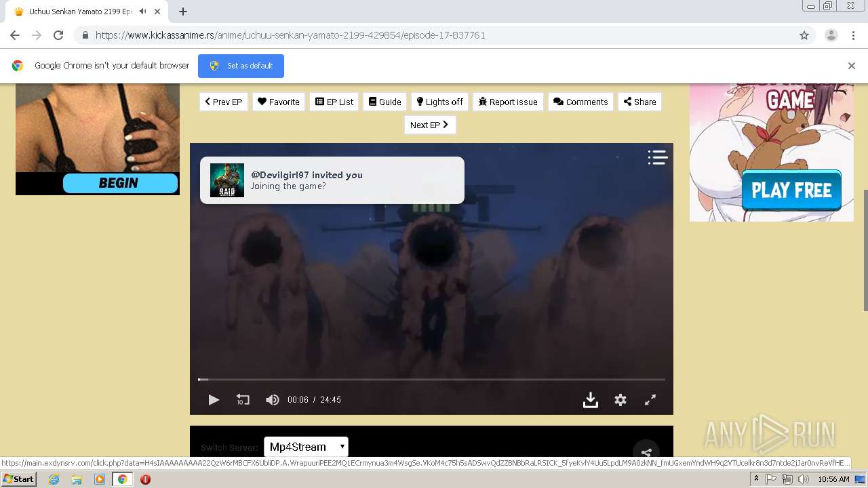
Task: Open the Devilgirl97 invitation popup
Action: click(332, 180)
